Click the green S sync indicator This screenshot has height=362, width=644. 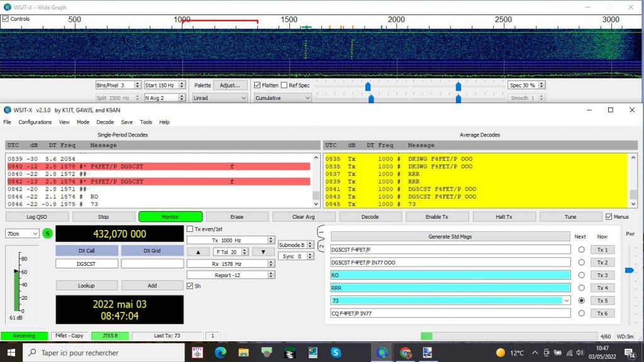48,234
